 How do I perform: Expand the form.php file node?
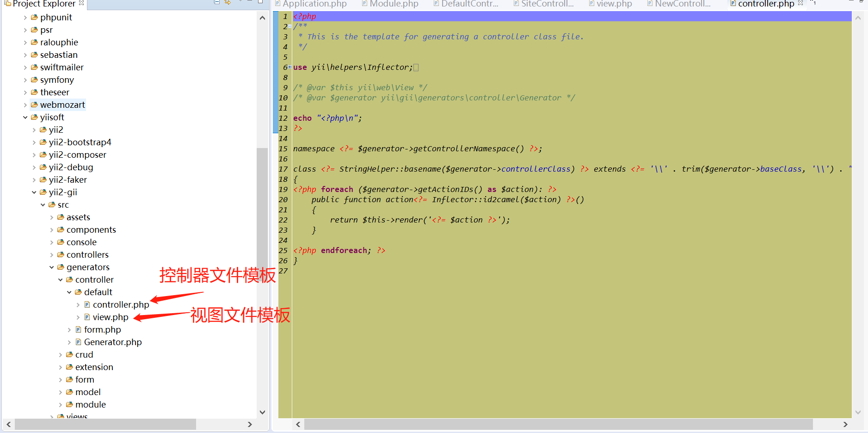(69, 330)
